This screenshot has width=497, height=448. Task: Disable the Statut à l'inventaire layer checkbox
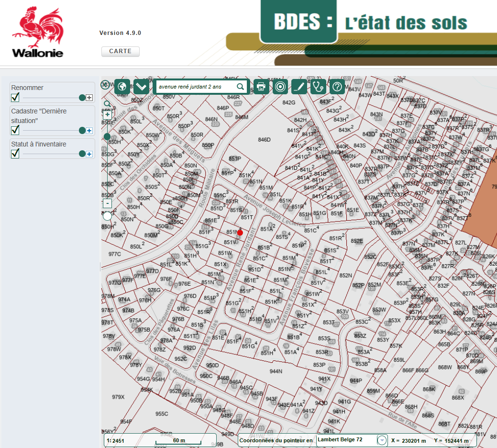(15, 154)
